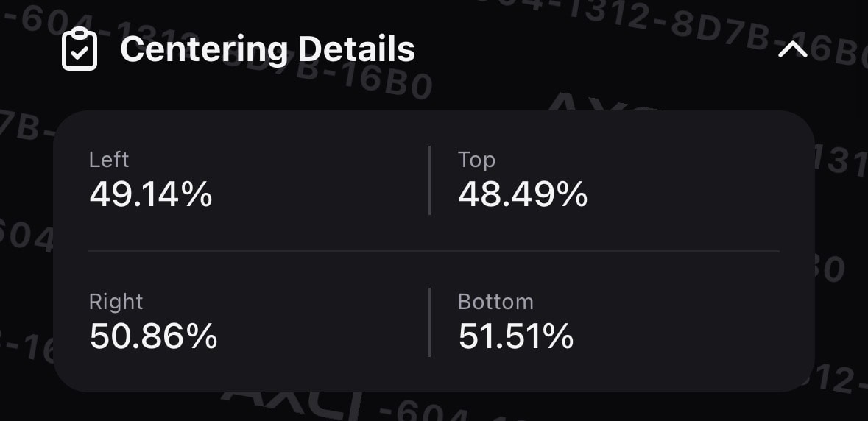Click the header space between the title and chevron
868x421 pixels.
coord(595,50)
